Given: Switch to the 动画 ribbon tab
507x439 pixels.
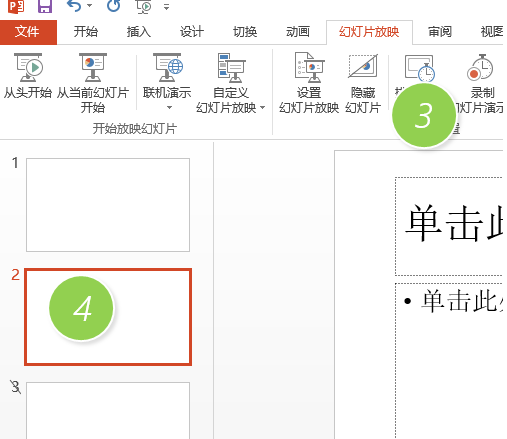Looking at the screenshot, I should (298, 32).
